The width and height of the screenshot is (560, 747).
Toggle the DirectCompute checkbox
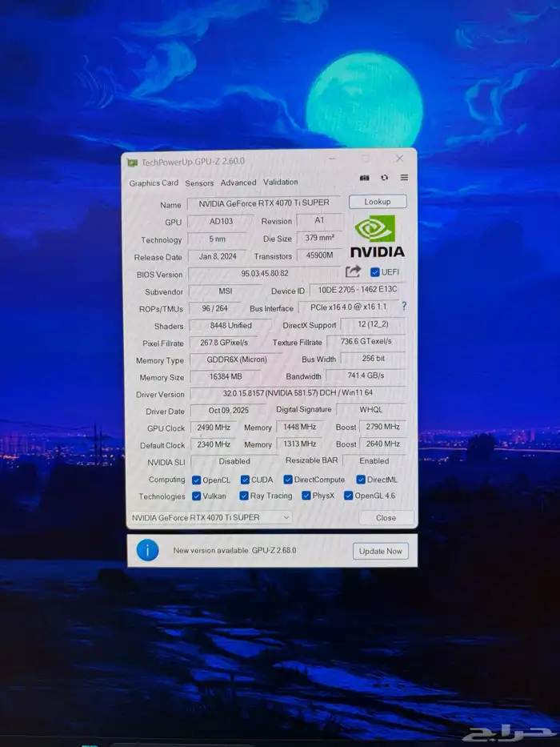tap(288, 480)
